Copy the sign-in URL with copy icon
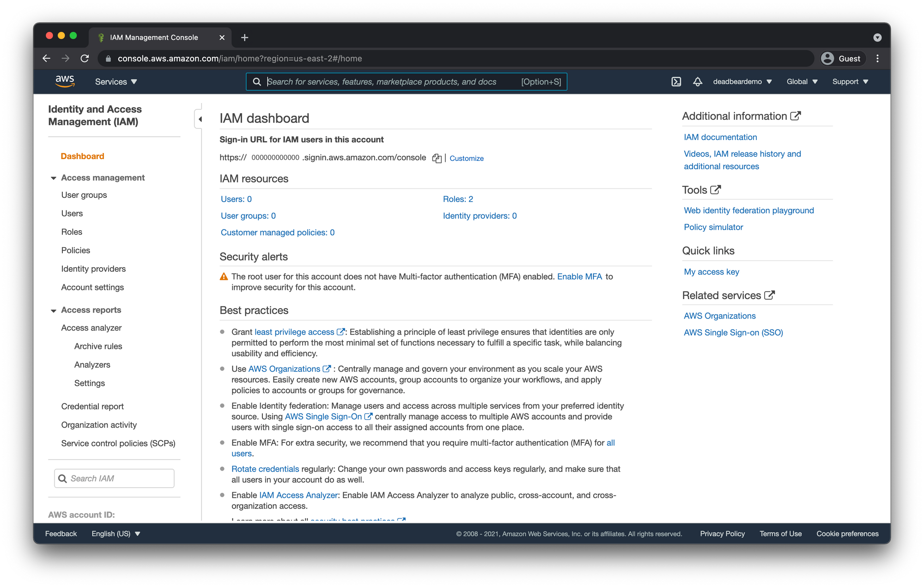This screenshot has height=588, width=924. coord(437,158)
